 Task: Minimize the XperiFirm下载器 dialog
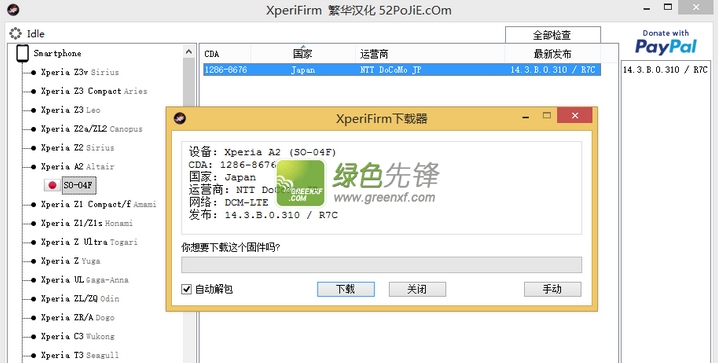coord(526,117)
